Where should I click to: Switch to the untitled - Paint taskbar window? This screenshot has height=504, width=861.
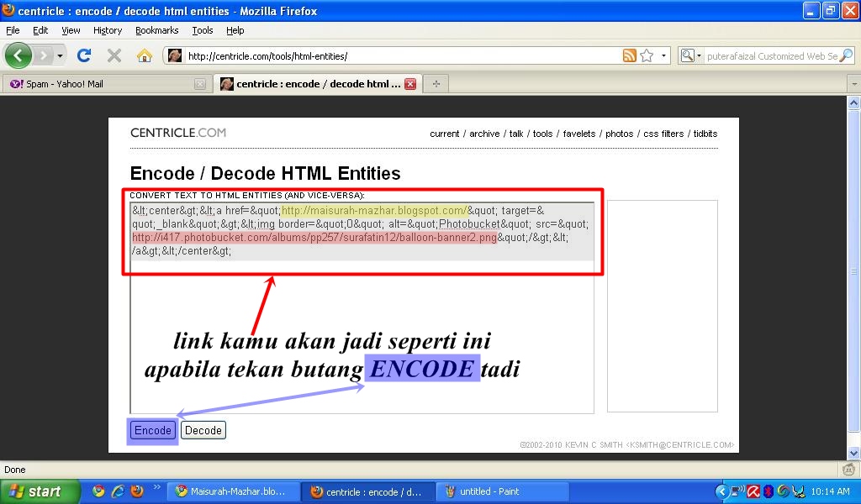point(503,491)
